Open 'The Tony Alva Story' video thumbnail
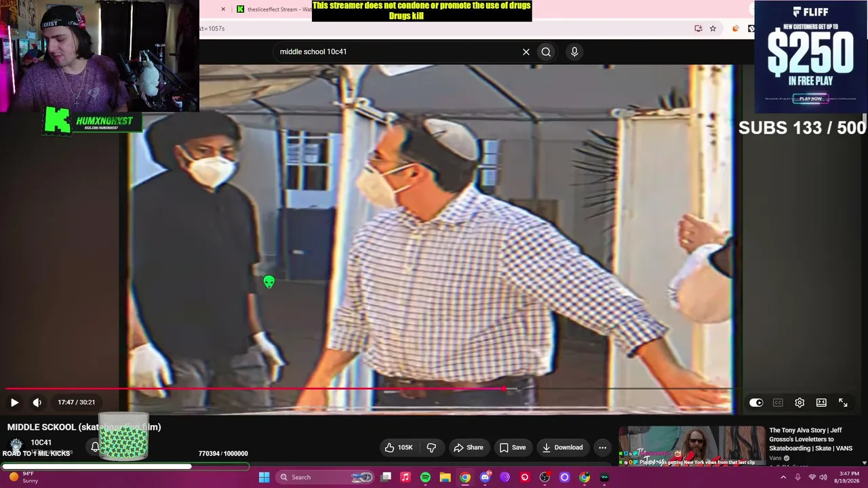 (692, 445)
